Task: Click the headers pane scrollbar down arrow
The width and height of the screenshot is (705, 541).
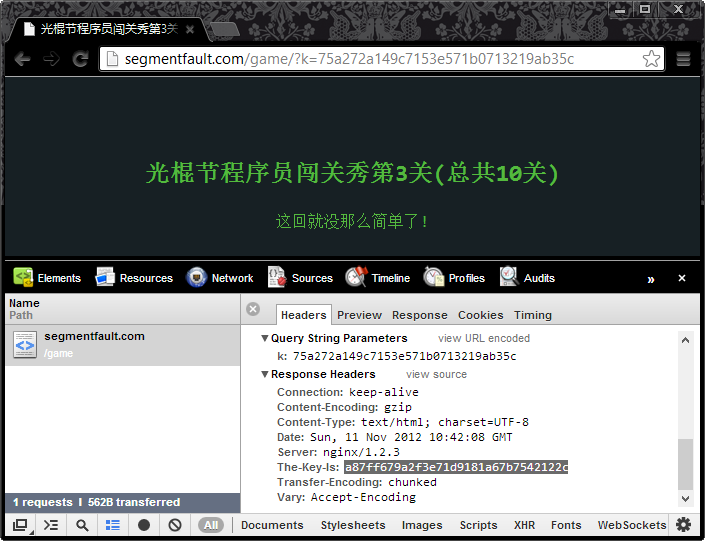Action: 685,498
